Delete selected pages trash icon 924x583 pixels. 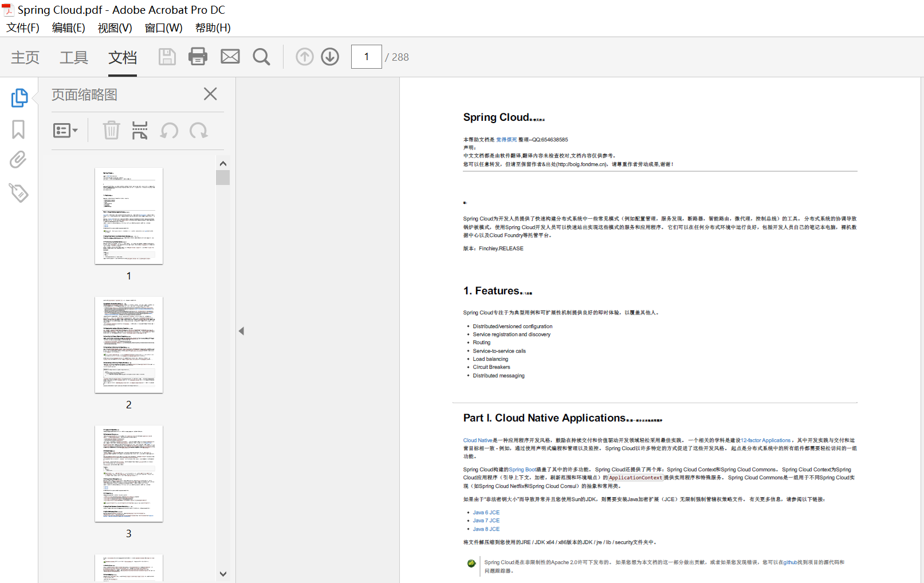point(111,131)
